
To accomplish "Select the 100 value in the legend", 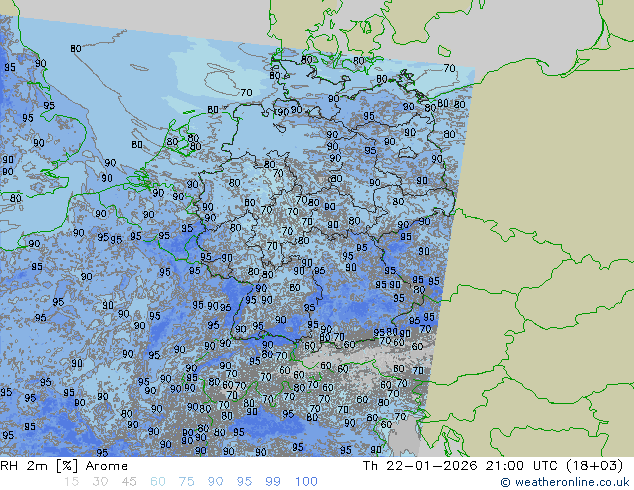I will point(306,482).
